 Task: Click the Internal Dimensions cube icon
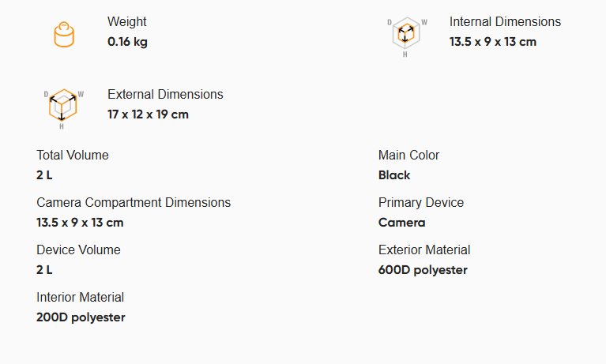tap(407, 36)
